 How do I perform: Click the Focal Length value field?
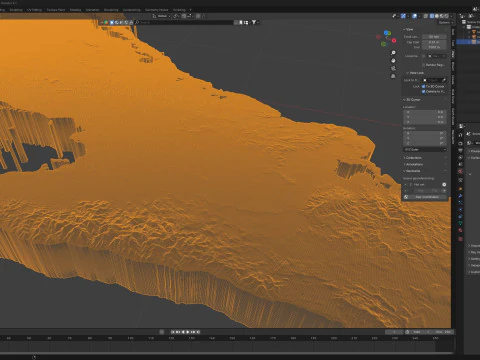434,37
